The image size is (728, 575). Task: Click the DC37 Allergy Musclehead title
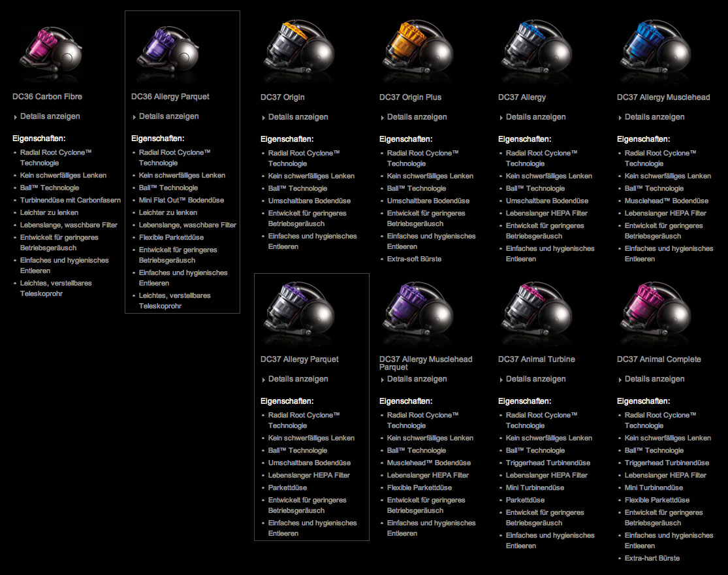click(x=663, y=97)
